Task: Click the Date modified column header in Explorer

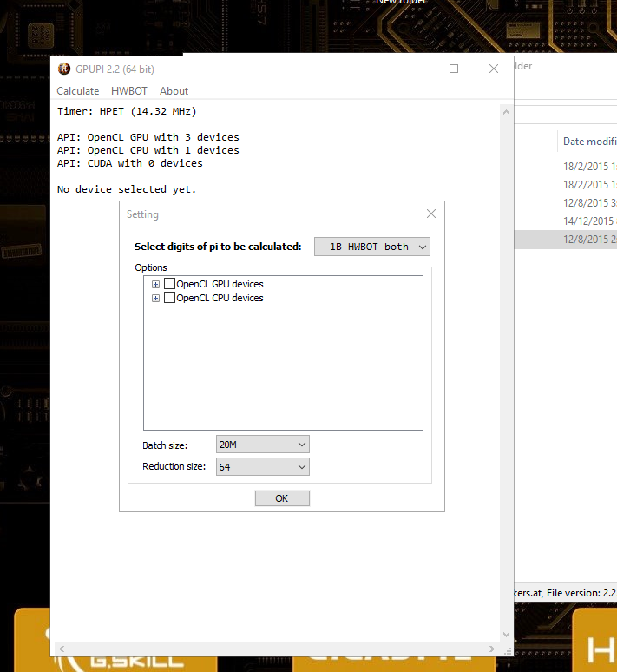Action: [x=589, y=142]
